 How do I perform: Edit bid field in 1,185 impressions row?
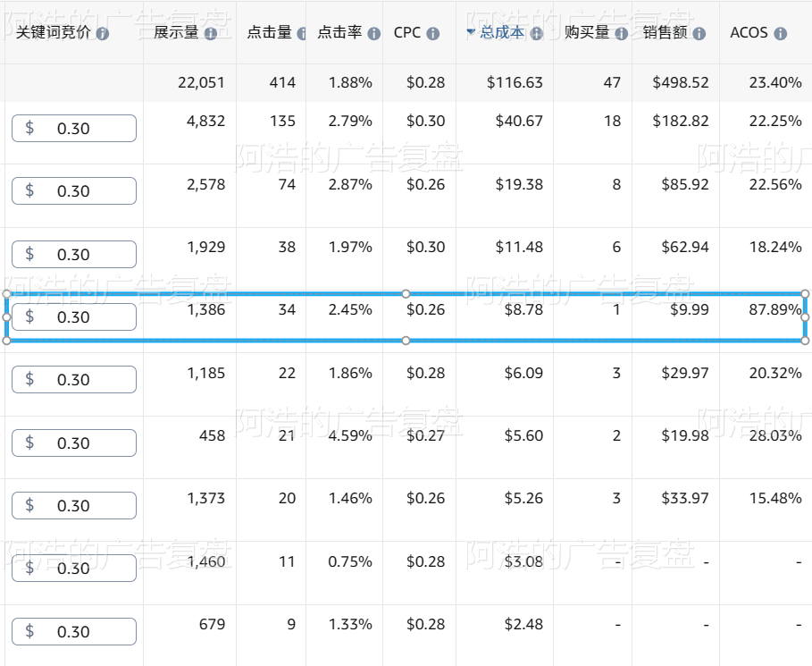[74, 379]
